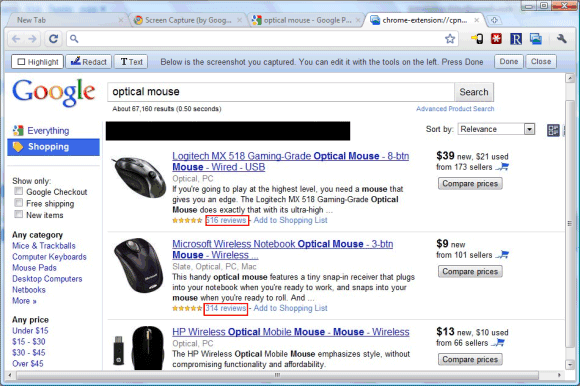This screenshot has width=580, height=386.
Task: Click the browser forward arrow
Action: click(33, 39)
